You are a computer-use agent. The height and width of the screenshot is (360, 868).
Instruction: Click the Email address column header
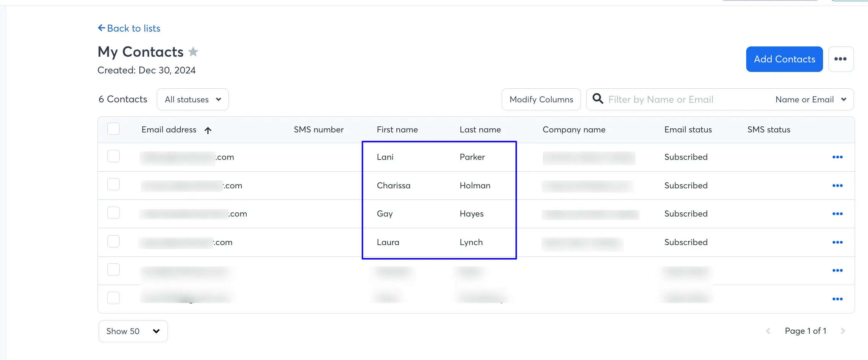(x=169, y=129)
